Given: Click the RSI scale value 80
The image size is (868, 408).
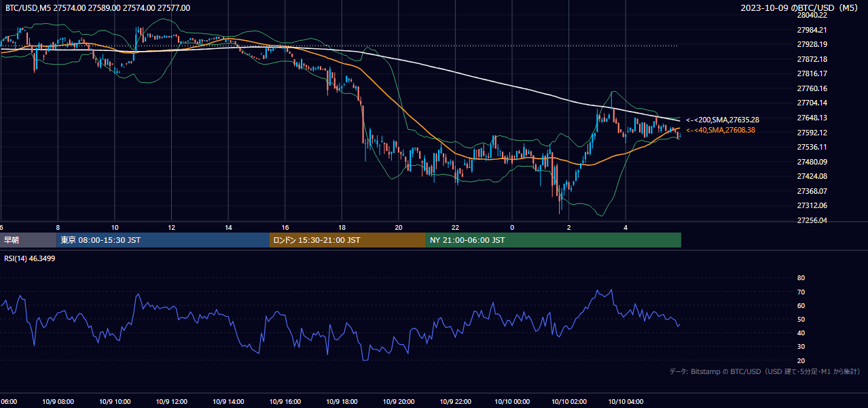Looking at the screenshot, I should (801, 278).
